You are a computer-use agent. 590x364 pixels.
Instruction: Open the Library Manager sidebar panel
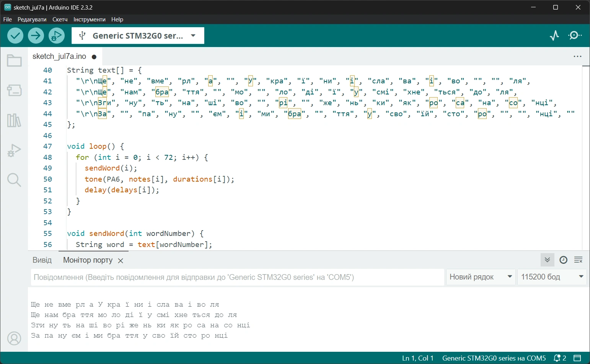(14, 120)
